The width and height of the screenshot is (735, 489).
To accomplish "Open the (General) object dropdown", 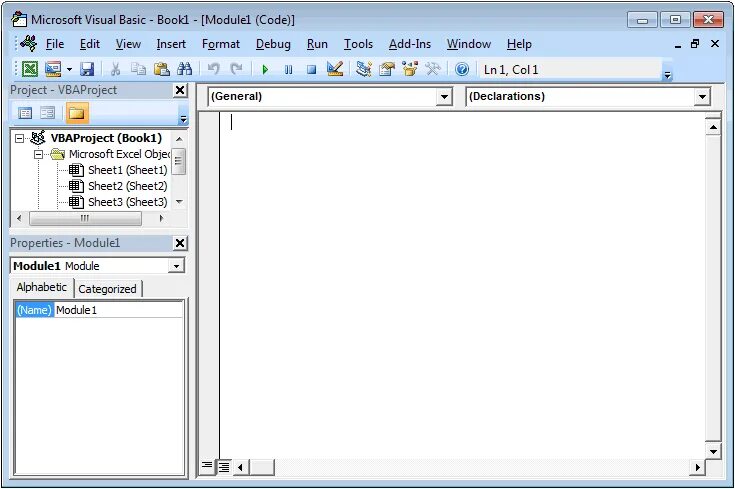I will (443, 97).
